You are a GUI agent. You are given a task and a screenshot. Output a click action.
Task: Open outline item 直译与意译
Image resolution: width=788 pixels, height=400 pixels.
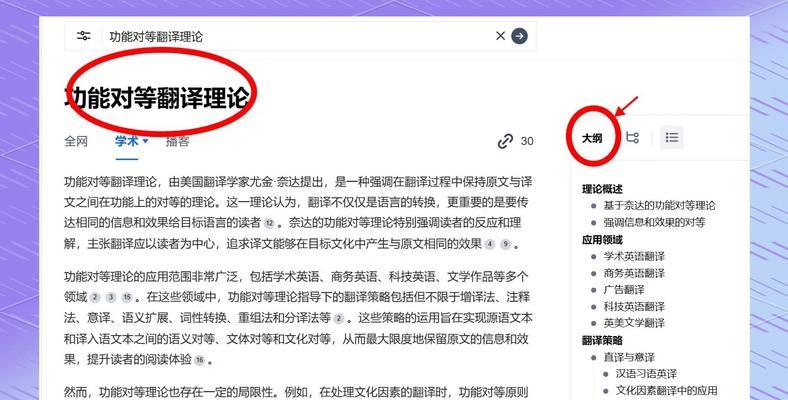tap(629, 357)
